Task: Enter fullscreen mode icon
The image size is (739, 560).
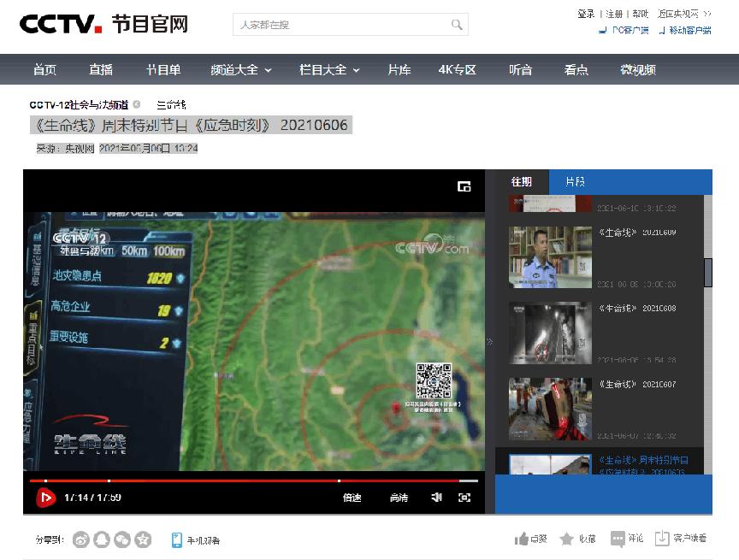Action: 464,498
